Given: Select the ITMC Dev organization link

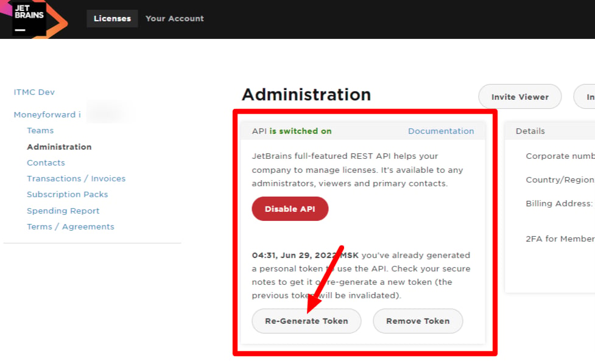Looking at the screenshot, I should point(34,92).
